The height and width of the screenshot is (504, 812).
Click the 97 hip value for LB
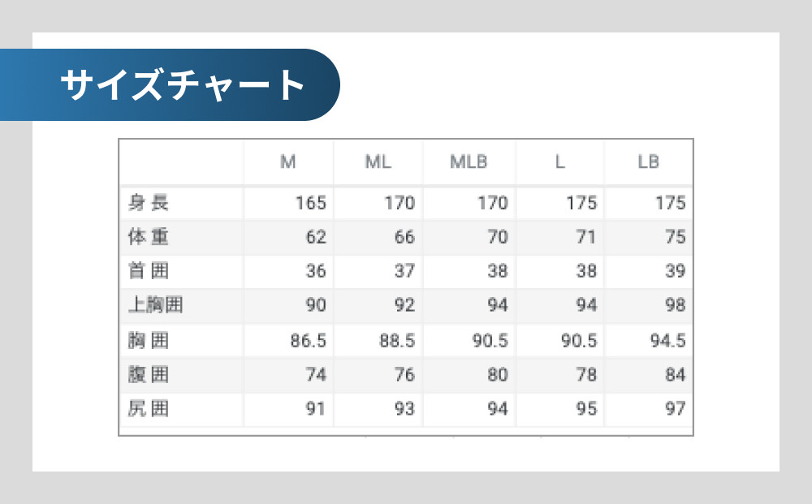click(676, 409)
